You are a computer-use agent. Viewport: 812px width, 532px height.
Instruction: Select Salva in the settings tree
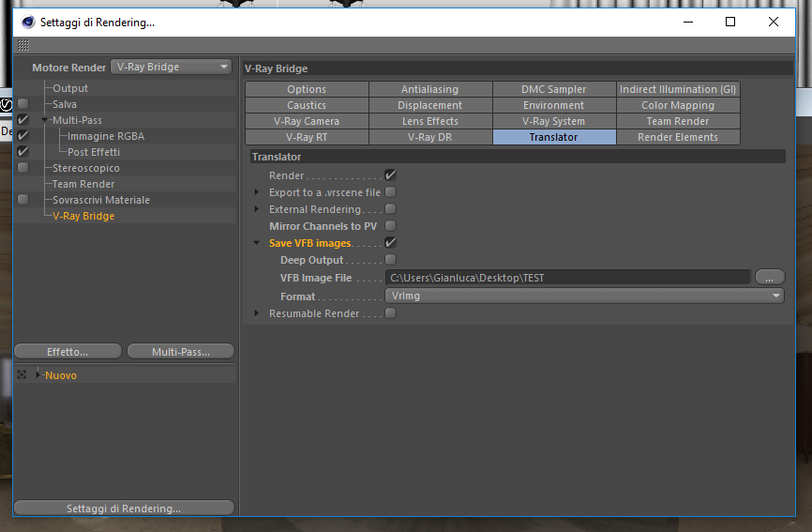point(65,104)
